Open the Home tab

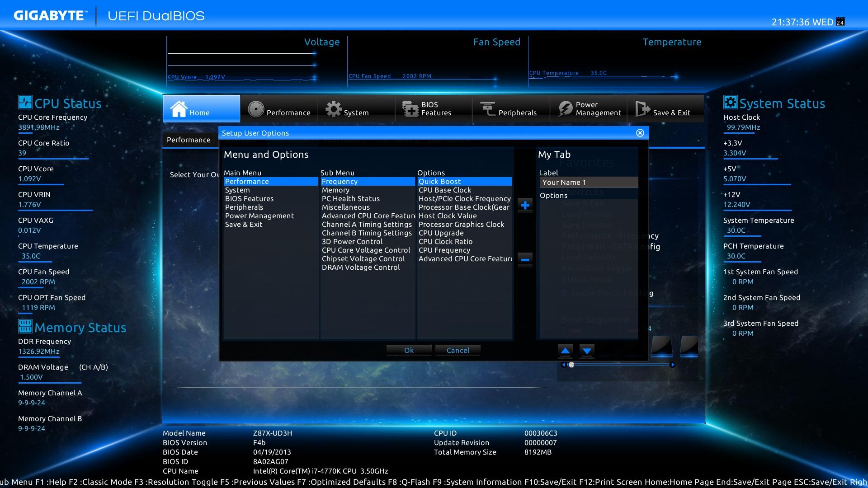point(201,108)
